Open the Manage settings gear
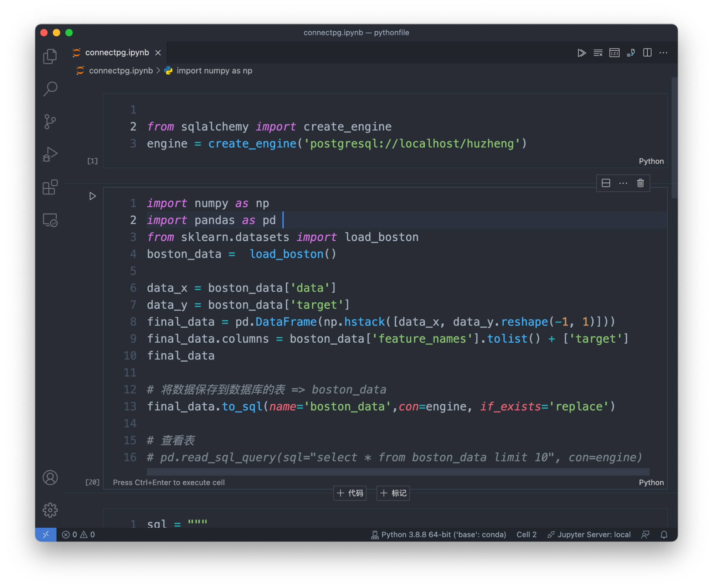Image resolution: width=713 pixels, height=588 pixels. point(50,510)
